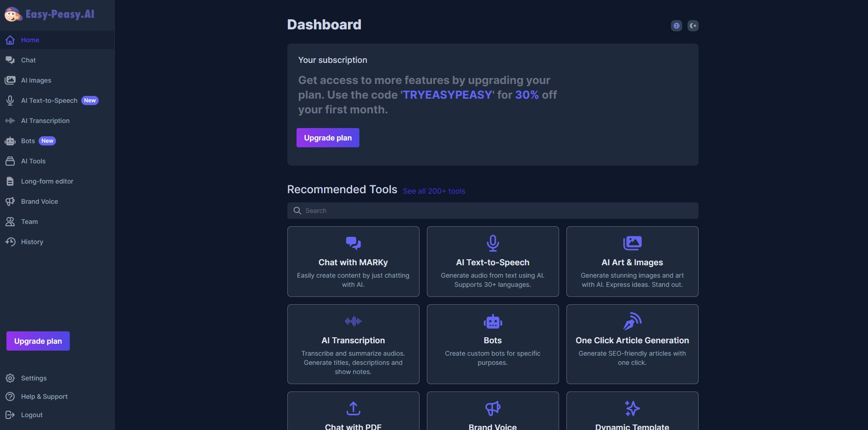
Task: Click the robot icon on Bots card
Action: coord(493,321)
